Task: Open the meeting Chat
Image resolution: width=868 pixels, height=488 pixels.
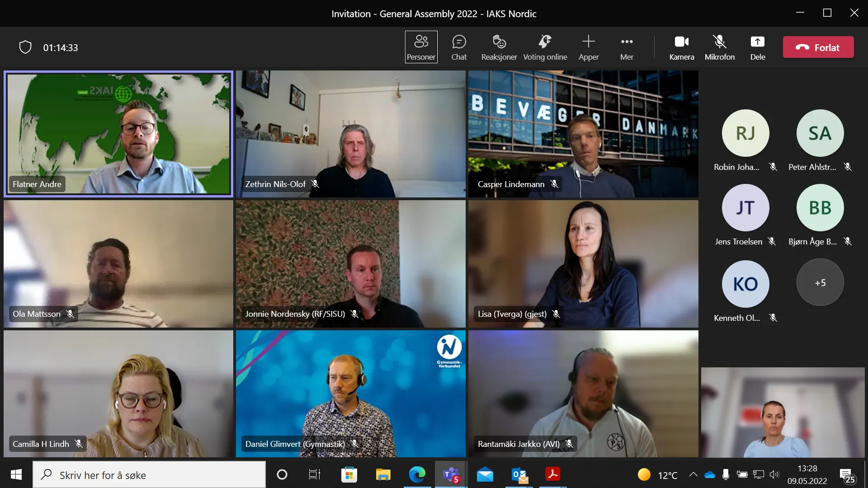Action: tap(459, 47)
